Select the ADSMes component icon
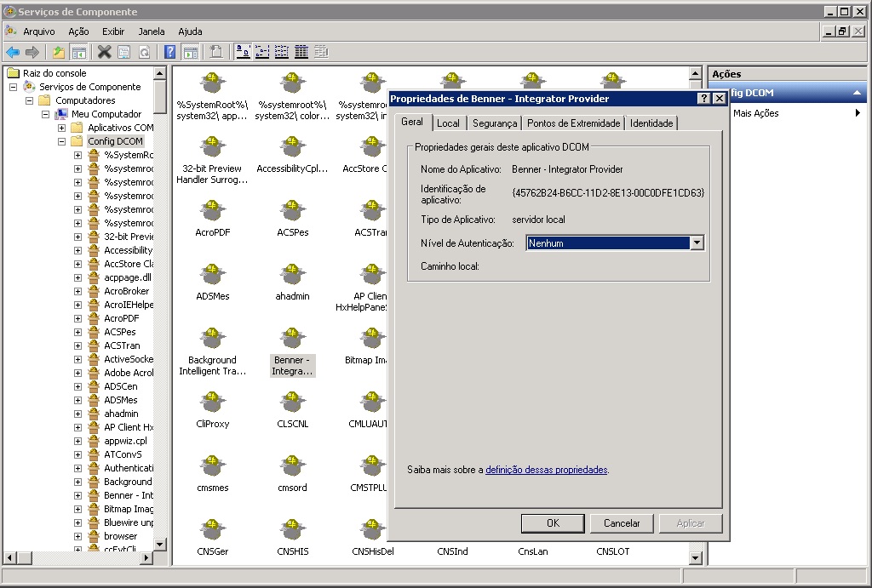The image size is (872, 588). (x=212, y=275)
